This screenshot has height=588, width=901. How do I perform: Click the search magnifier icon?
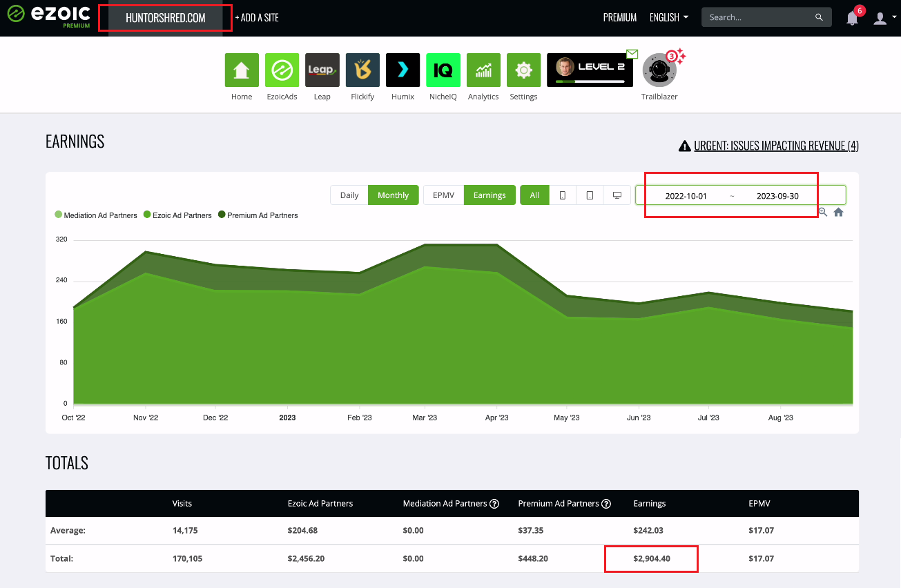pos(819,17)
